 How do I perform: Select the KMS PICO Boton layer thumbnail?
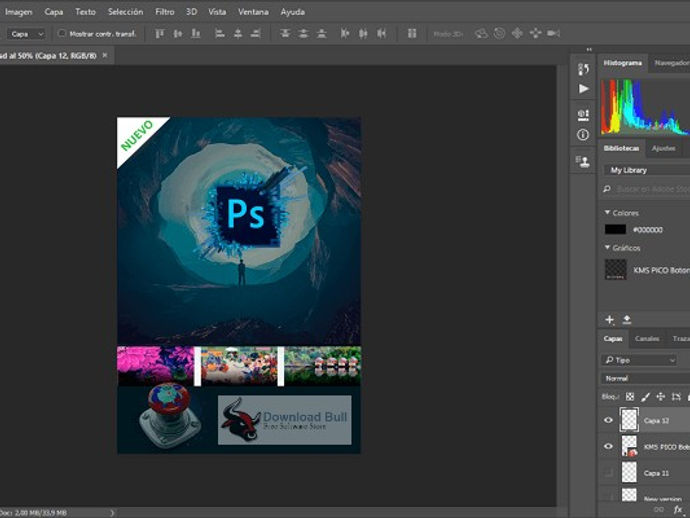click(629, 446)
